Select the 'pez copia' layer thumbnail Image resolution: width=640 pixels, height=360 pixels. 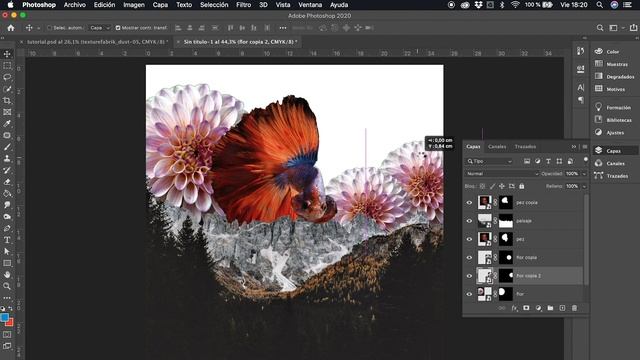pyautogui.click(x=484, y=202)
